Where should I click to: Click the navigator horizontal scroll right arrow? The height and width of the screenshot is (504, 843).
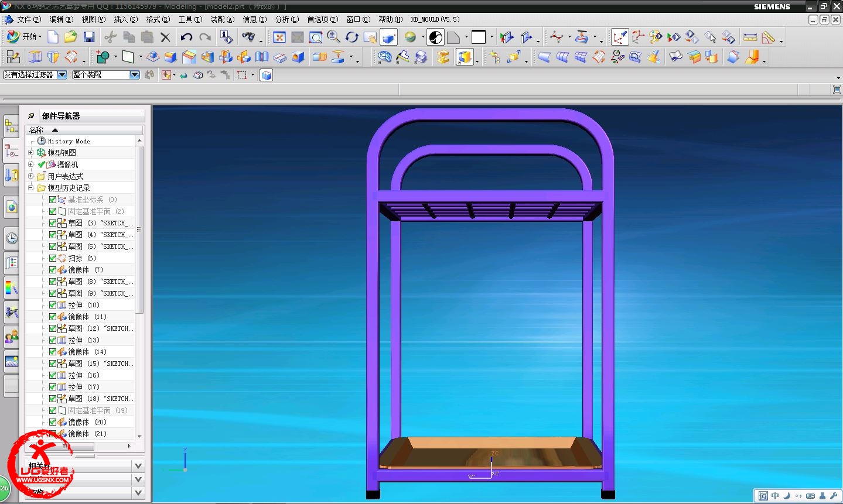[129, 446]
